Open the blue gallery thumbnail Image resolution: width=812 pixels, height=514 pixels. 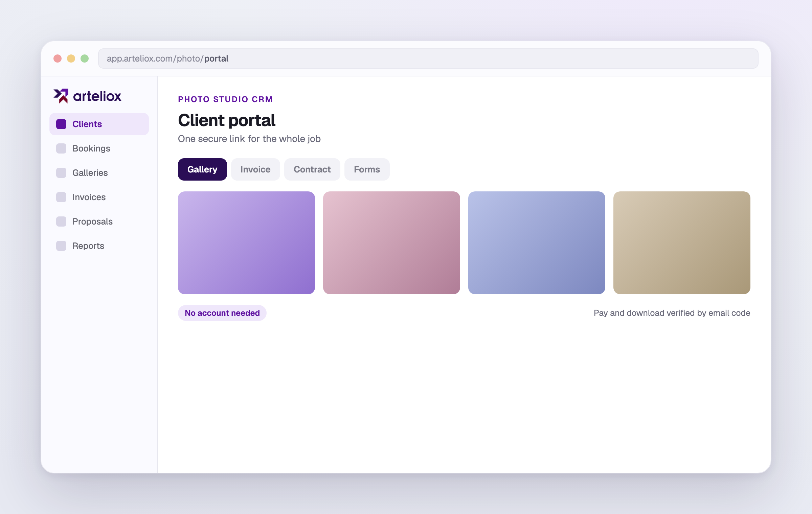click(537, 243)
